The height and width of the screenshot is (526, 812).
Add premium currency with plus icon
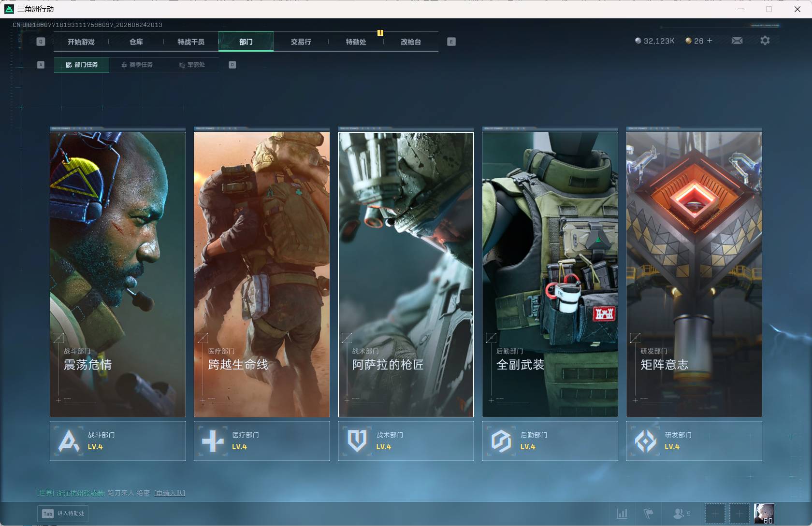[710, 41]
